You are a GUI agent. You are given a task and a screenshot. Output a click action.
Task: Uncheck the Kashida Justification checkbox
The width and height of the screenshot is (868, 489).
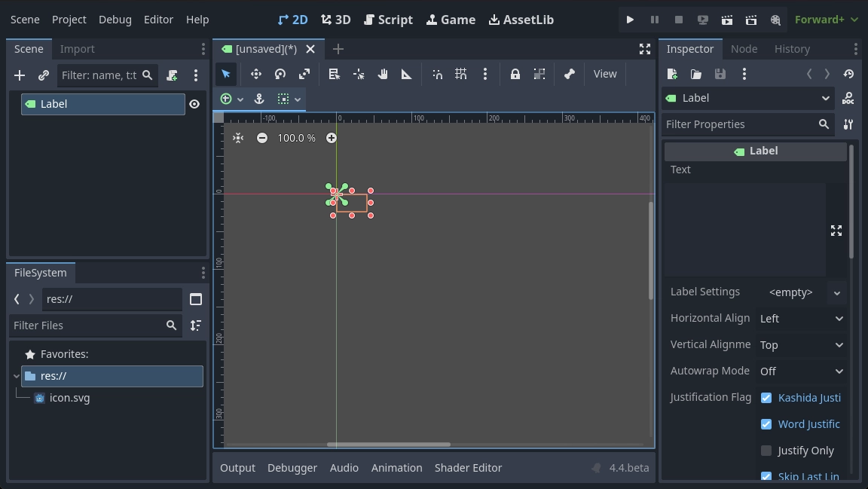coord(766,397)
